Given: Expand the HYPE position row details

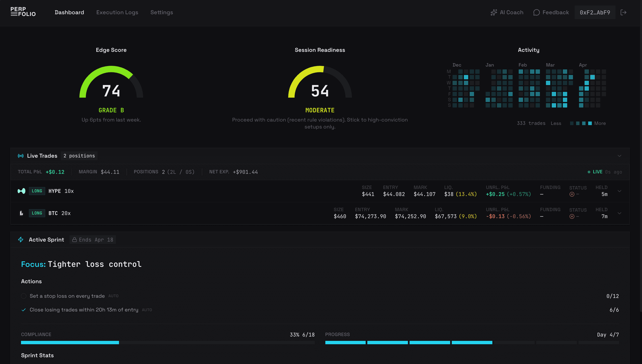Looking at the screenshot, I should [620, 191].
